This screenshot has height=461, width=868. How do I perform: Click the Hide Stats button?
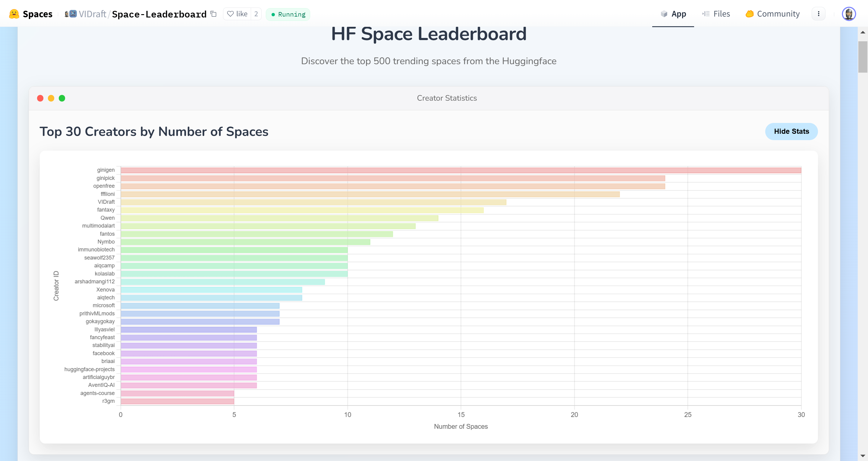[x=791, y=131]
